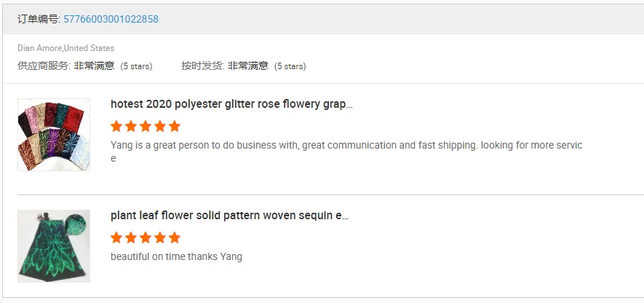Click second star under glitter rose product
Viewport: 644px width, 303px height.
(x=131, y=126)
